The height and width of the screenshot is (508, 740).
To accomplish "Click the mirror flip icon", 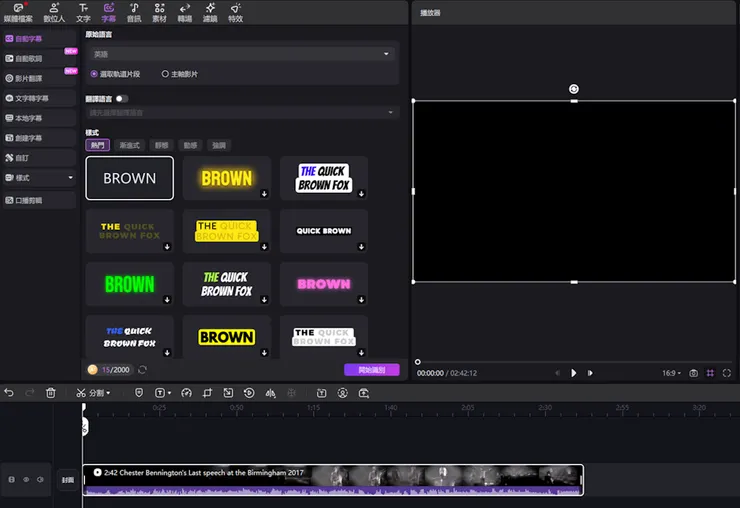I will tap(270, 393).
